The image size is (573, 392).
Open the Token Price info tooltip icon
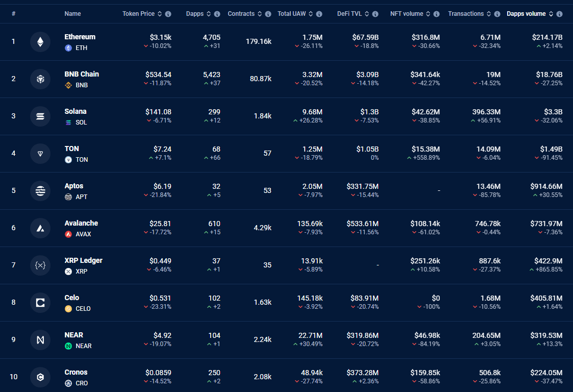click(168, 14)
